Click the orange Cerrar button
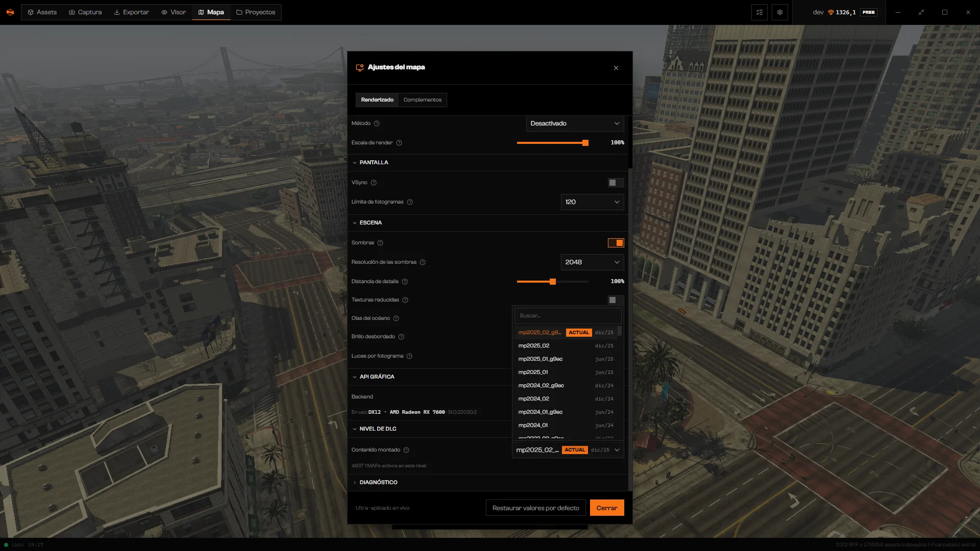 (607, 508)
